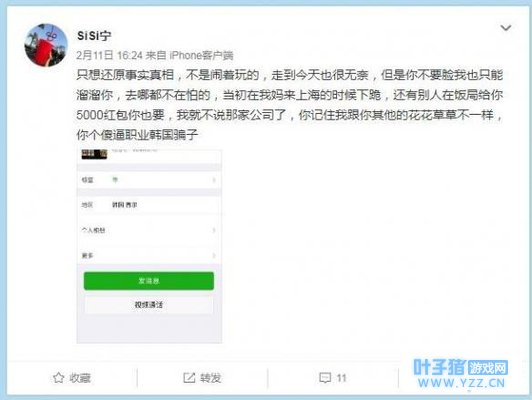The image size is (532, 400).
Task: Open the post options chevron menu
Action: point(506,28)
